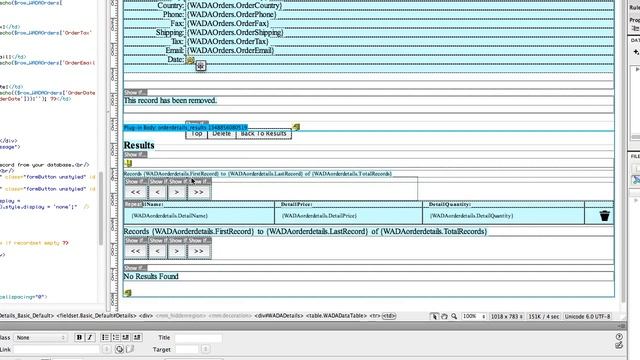
Task: Click into the Target input field
Action: pyautogui.click(x=187, y=349)
